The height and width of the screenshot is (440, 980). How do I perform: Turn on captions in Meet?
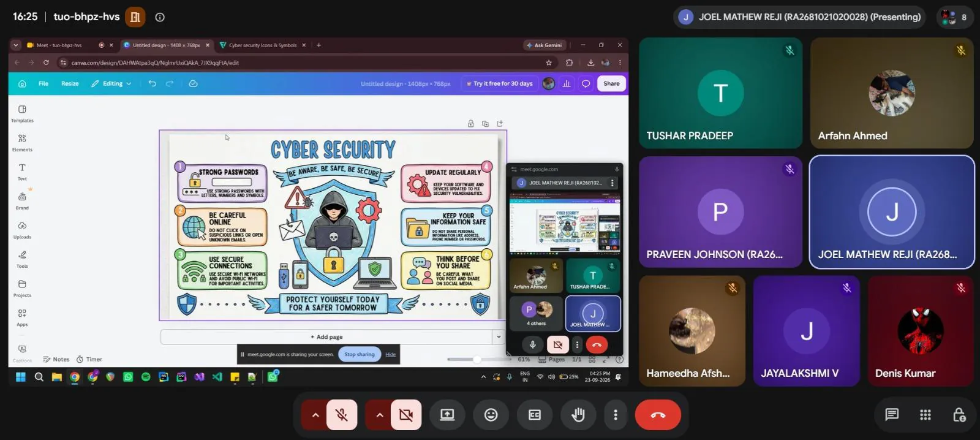(x=534, y=415)
